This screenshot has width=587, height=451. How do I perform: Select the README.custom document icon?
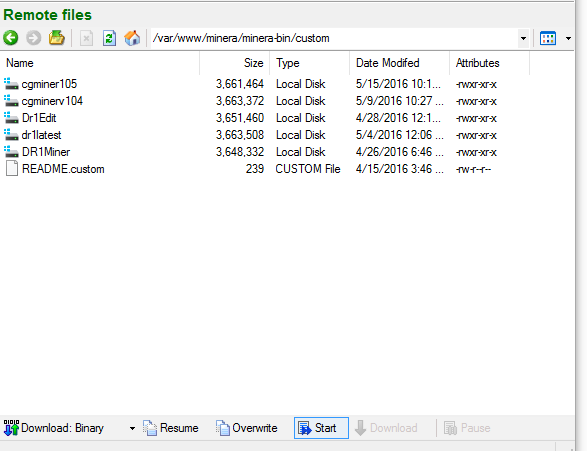(12, 168)
